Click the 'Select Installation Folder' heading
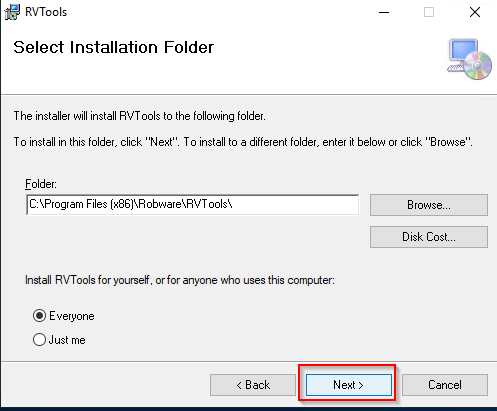The height and width of the screenshot is (411, 497). tap(114, 47)
